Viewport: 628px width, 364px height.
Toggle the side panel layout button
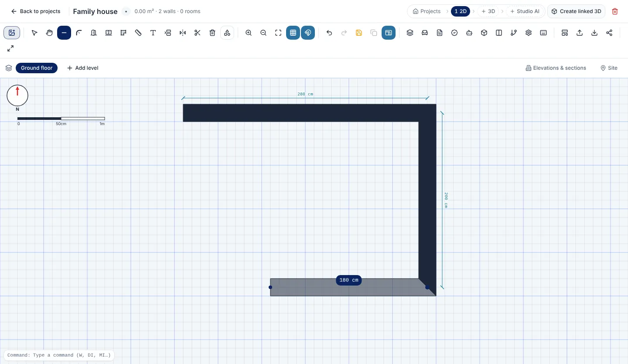[389, 33]
